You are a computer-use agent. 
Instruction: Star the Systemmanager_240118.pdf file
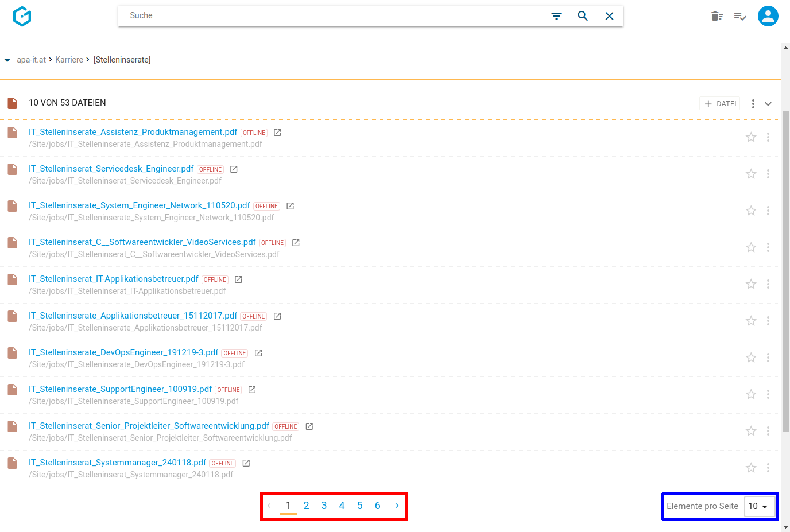pyautogui.click(x=751, y=468)
